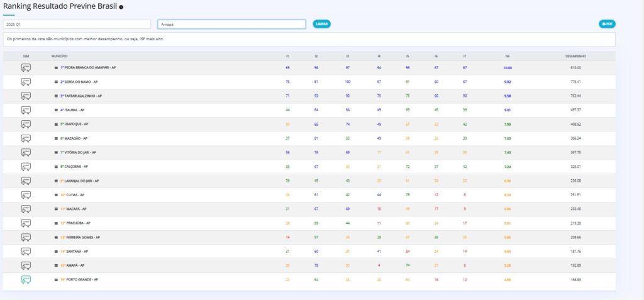Open the comment icon for Serra do Navio
This screenshot has height=300, width=644.
26,82
